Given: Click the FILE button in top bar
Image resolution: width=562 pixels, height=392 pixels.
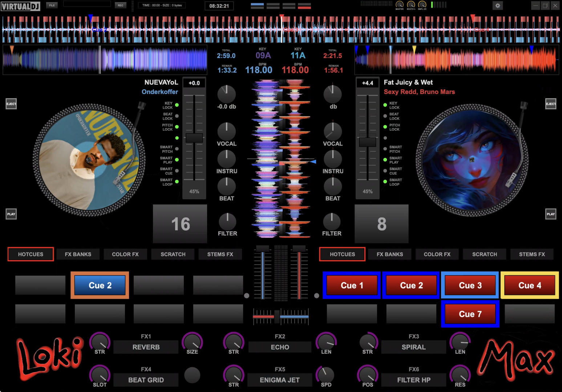Looking at the screenshot, I should [52, 5].
